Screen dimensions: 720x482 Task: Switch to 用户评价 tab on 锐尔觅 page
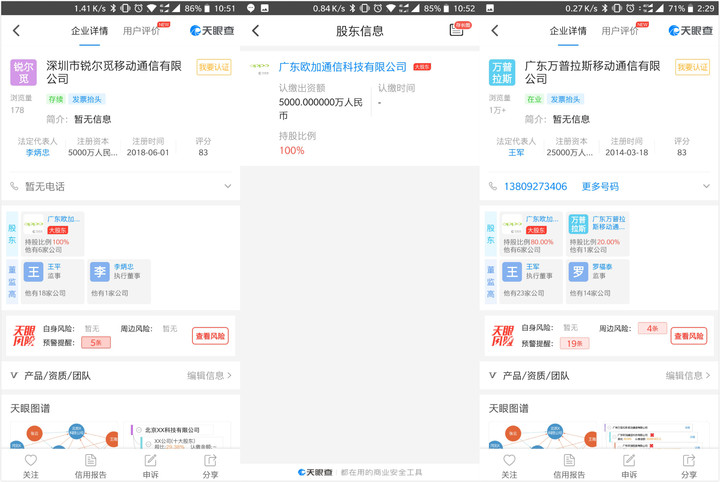(141, 31)
